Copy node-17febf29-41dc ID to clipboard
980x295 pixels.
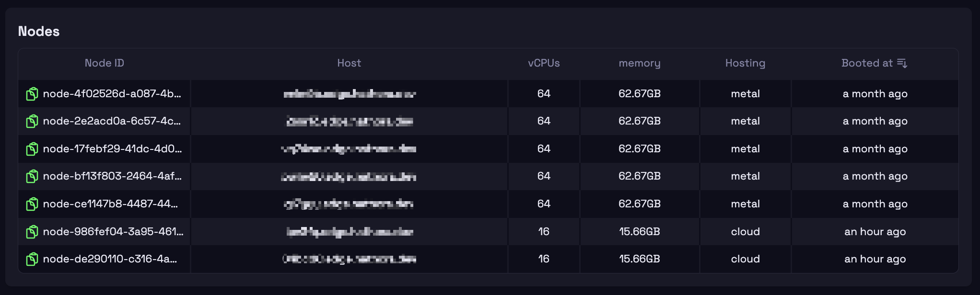click(x=32, y=149)
